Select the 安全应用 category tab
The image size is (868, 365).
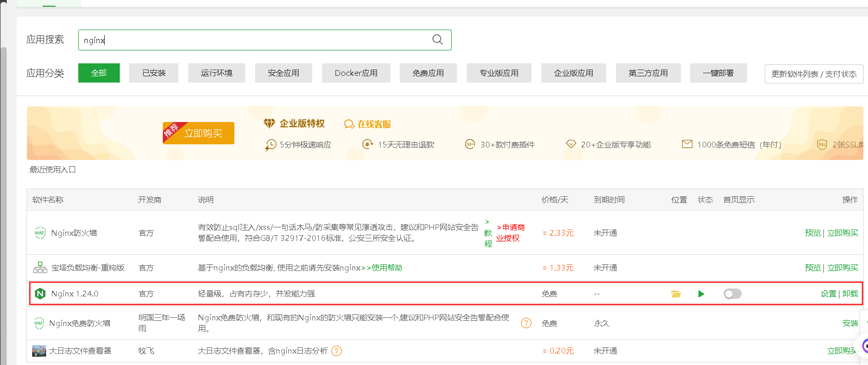pos(284,73)
